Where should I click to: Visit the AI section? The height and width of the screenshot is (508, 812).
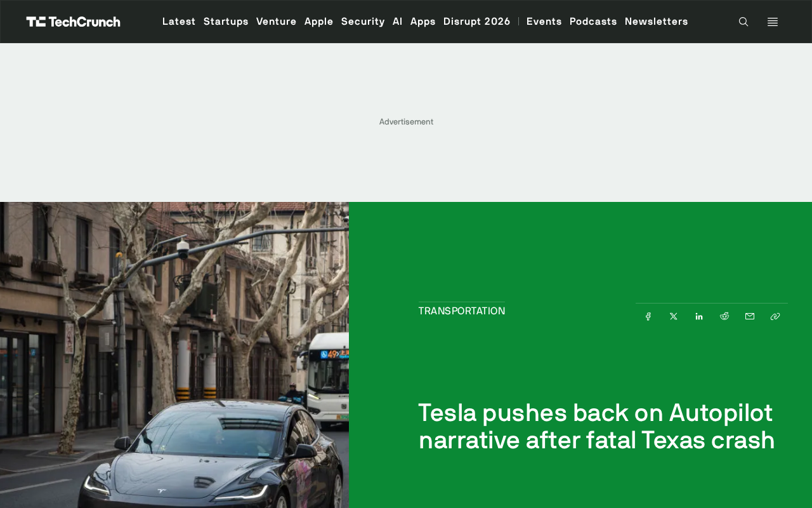pos(398,22)
